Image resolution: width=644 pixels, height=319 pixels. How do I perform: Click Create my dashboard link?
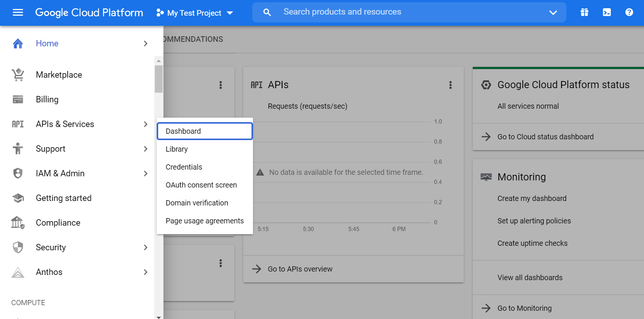tap(532, 198)
